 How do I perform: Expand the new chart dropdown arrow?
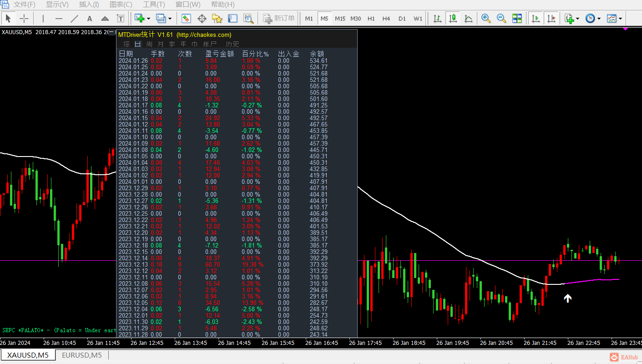pyautogui.click(x=149, y=19)
